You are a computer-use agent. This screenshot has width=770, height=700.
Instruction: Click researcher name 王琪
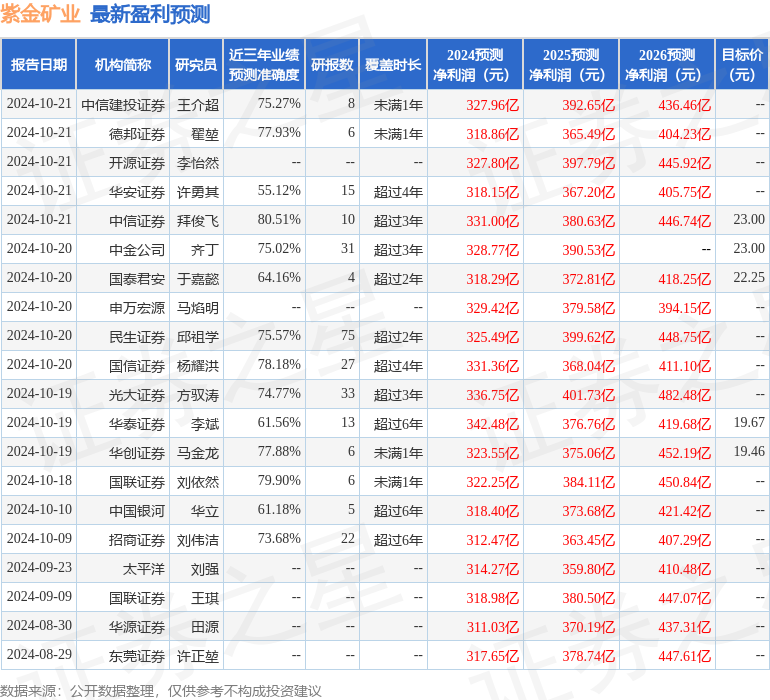pos(205,598)
